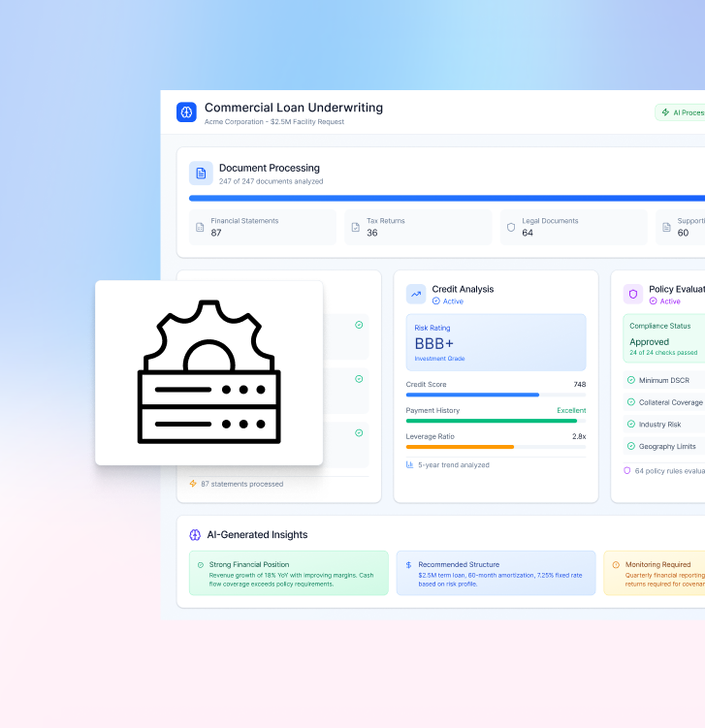Click the dollar sign icon by Recommended Structure
The image size is (705, 728).
pos(409,564)
